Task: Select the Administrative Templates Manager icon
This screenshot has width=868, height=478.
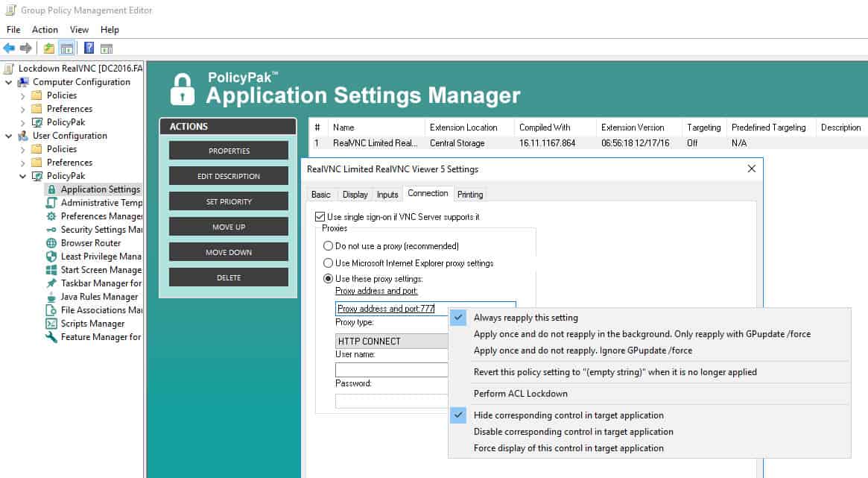Action: [51, 203]
